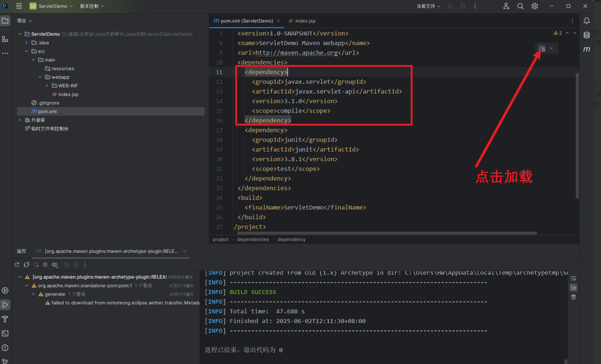Expand the WEB-INF folder
This screenshot has height=364, width=601.
[x=47, y=86]
